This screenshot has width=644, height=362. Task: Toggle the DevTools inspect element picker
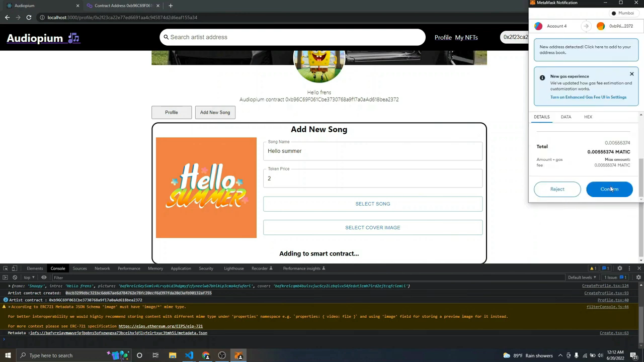pos(5,268)
